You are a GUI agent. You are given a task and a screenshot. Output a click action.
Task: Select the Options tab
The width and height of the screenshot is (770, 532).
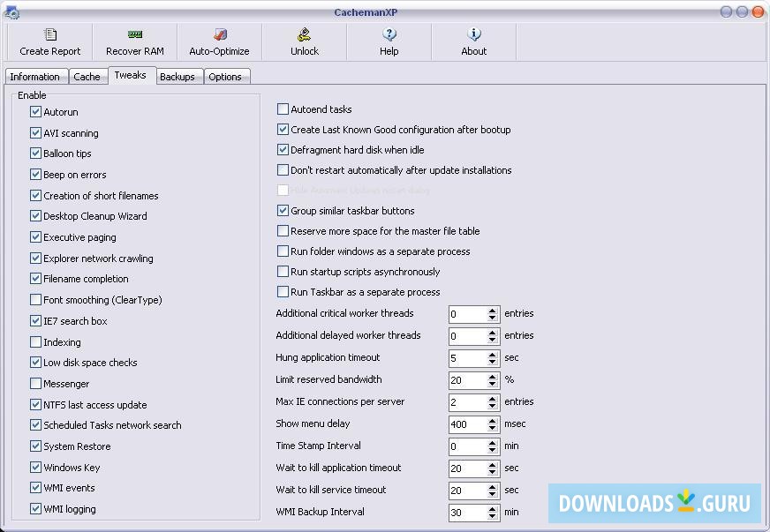point(226,76)
